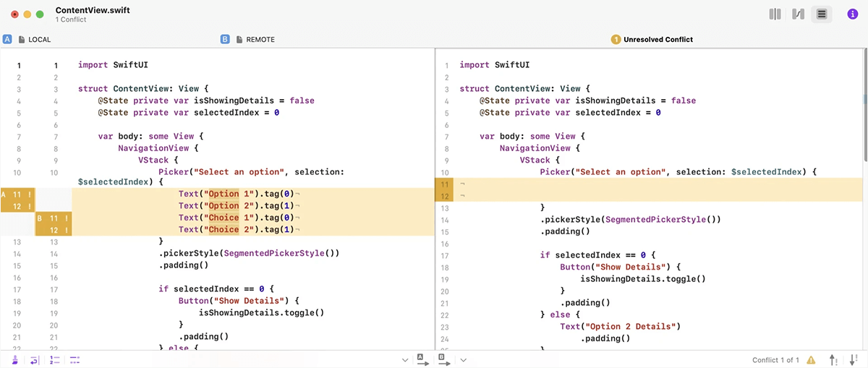Click 'struct ContentView: View {' in left pane
The height and width of the screenshot is (368, 868).
(x=143, y=89)
